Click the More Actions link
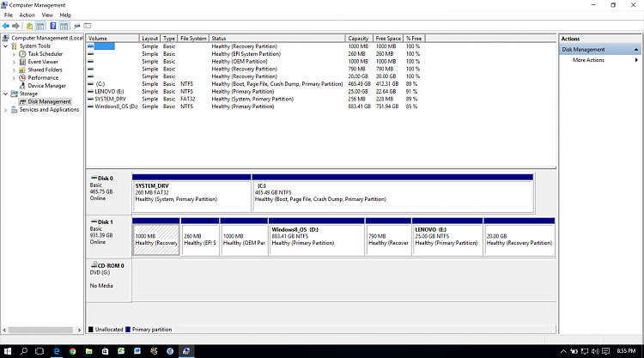This screenshot has width=644, height=358. coord(588,60)
